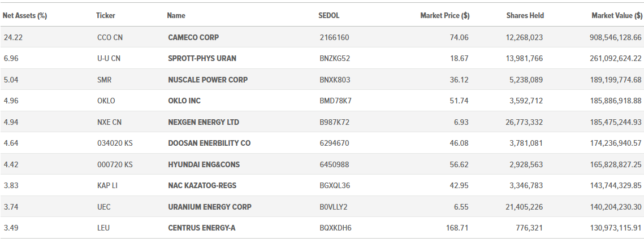Viewport: 644px width, 239px height.
Task: Click the CENTRUS ENERGY-A holding name
Action: pyautogui.click(x=202, y=228)
